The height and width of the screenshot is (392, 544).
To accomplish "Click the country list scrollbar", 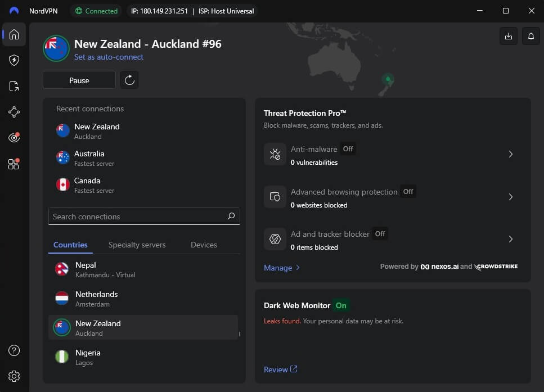I will [x=240, y=334].
